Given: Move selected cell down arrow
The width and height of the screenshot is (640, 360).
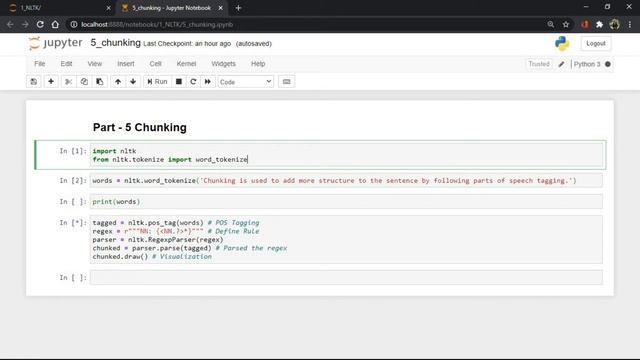Looking at the screenshot, I should coord(133,82).
